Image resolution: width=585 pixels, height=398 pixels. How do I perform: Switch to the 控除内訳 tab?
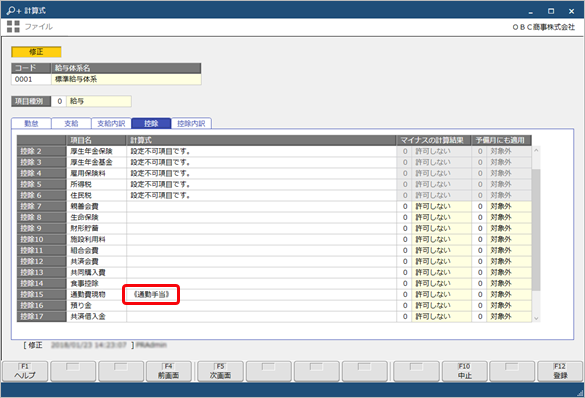point(191,123)
